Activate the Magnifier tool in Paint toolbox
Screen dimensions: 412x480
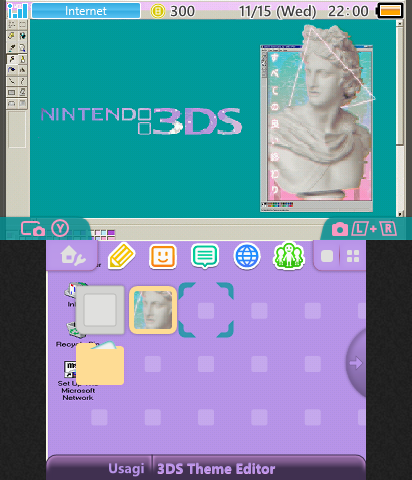(22, 47)
